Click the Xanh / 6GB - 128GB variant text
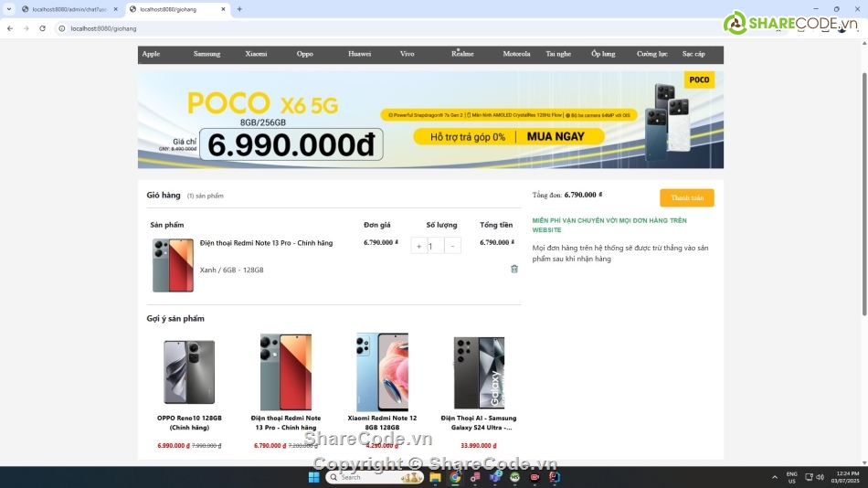The image size is (868, 488). pos(231,270)
